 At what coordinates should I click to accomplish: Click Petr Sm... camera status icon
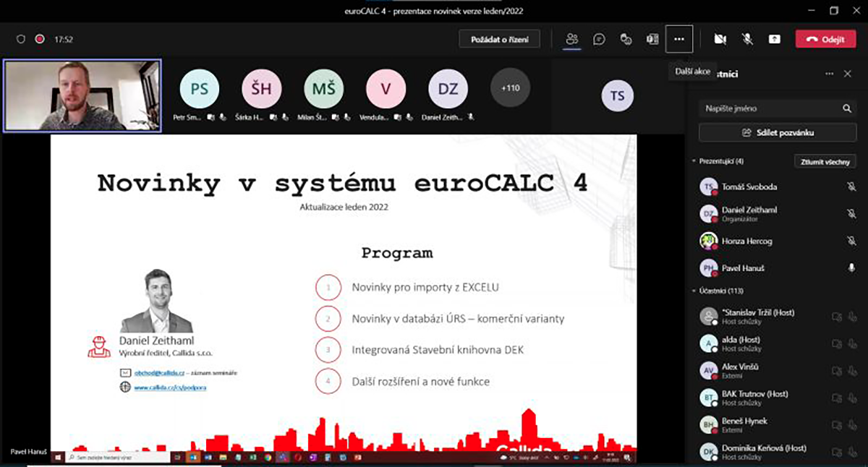(210, 116)
